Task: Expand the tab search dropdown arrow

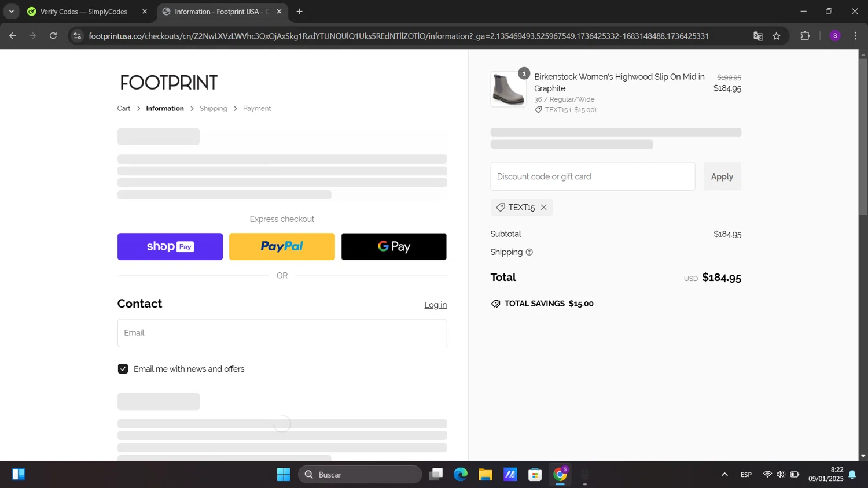Action: (11, 12)
